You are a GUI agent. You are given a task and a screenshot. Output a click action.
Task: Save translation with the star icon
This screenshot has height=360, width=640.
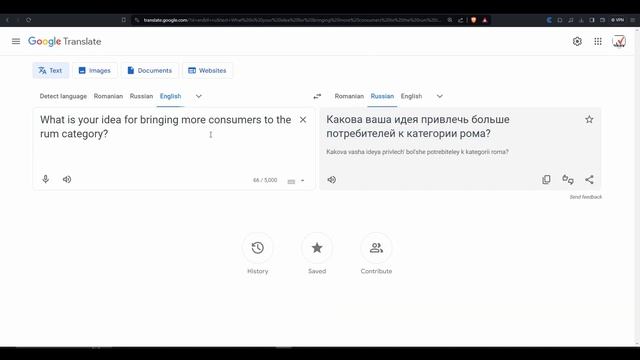point(589,120)
